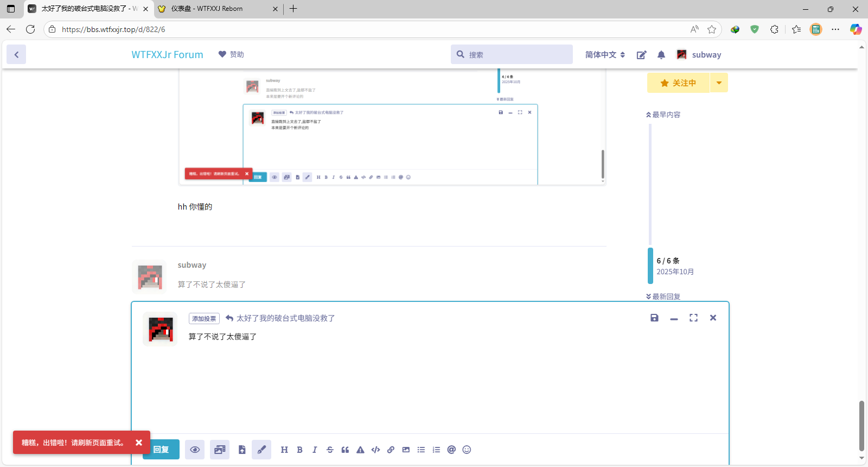
Task: Insert bold formatting in composer
Action: click(x=299, y=450)
